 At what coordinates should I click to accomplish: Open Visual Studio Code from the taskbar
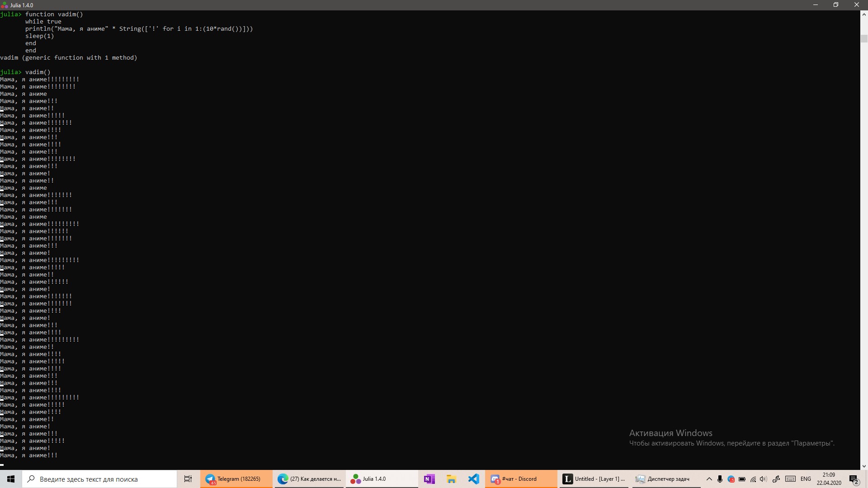coord(473,479)
